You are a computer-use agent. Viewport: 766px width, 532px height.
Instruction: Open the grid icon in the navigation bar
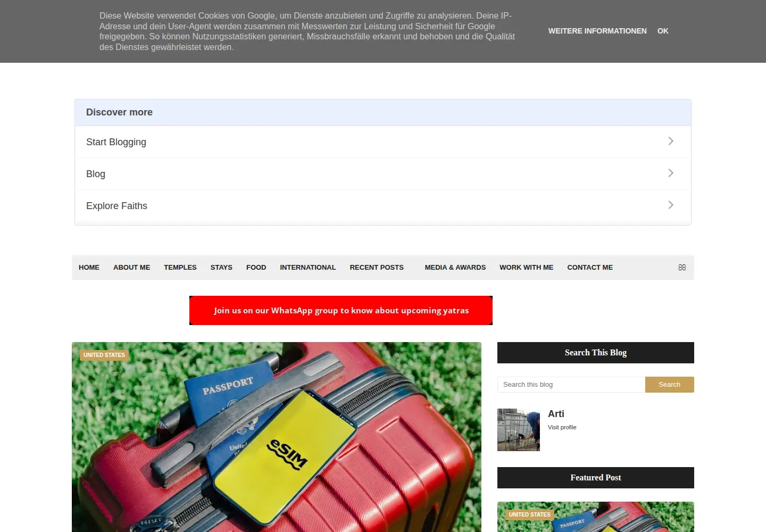click(x=682, y=268)
